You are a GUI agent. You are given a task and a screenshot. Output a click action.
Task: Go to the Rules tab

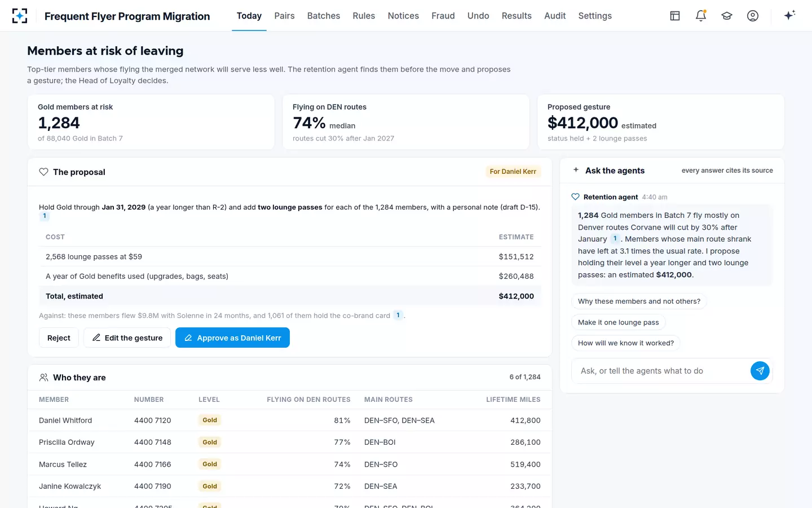[364, 16]
